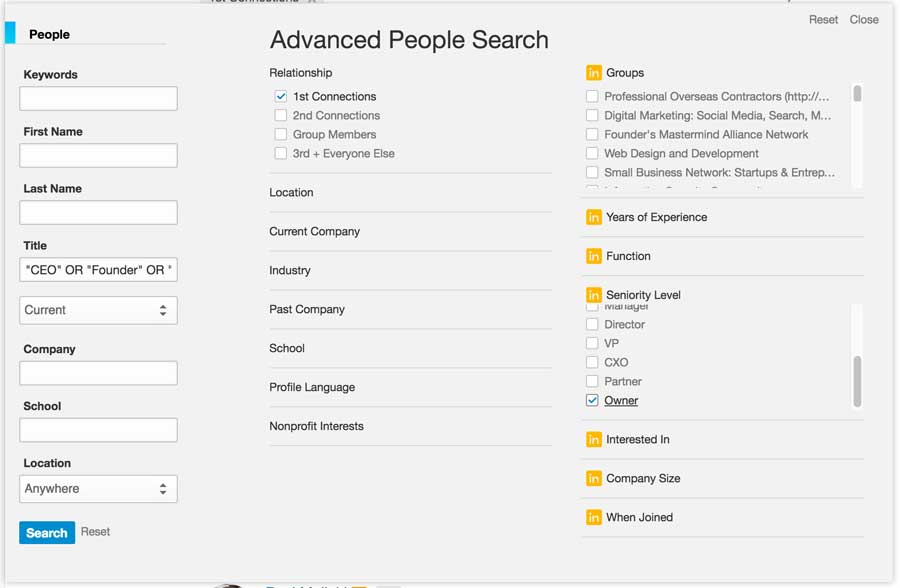
Task: Click the premium badge beside Function
Action: (593, 256)
